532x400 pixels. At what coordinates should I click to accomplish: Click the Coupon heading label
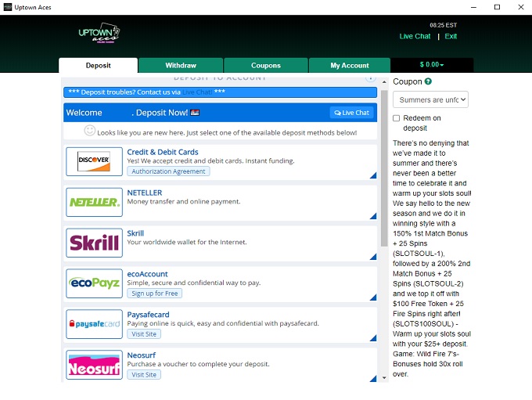tap(407, 81)
